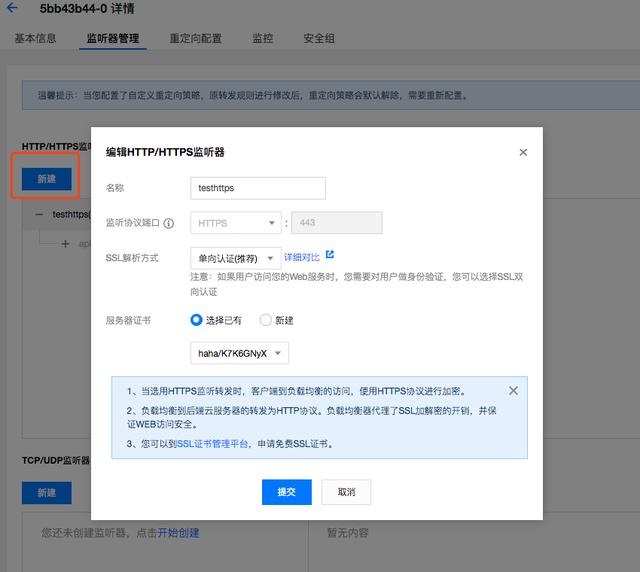This screenshot has width=640, height=572.
Task: Close the 编辑HTTP/HTTPS监听器 dialog
Action: (522, 153)
